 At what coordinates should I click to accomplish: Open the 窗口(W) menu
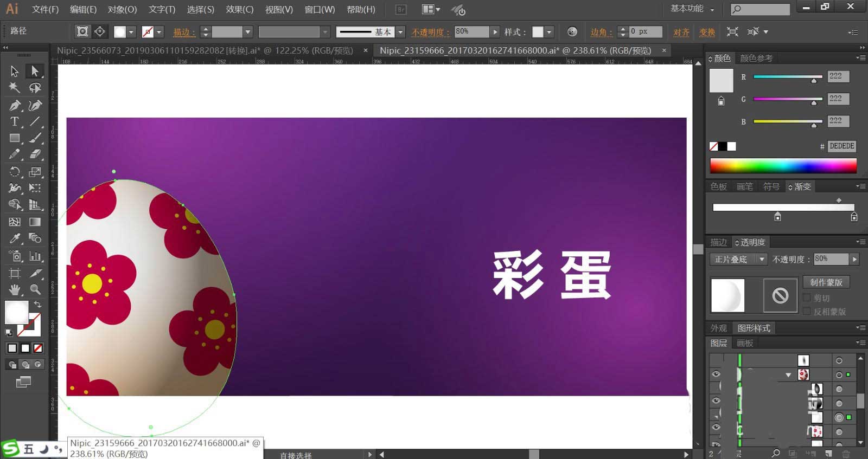click(x=320, y=9)
